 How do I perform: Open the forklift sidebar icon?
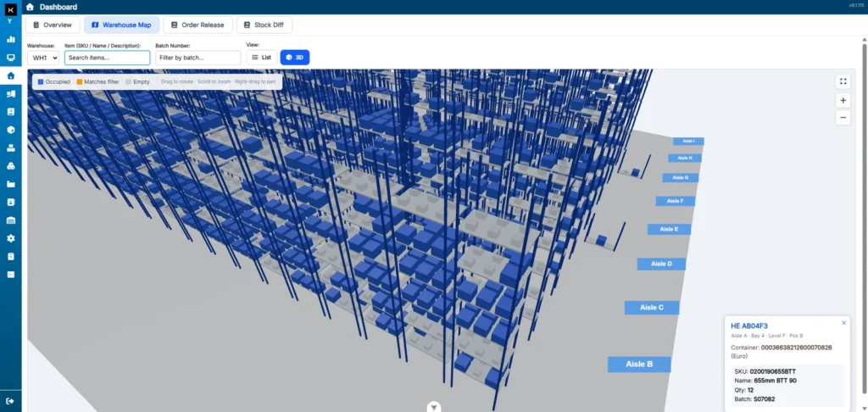(10, 94)
